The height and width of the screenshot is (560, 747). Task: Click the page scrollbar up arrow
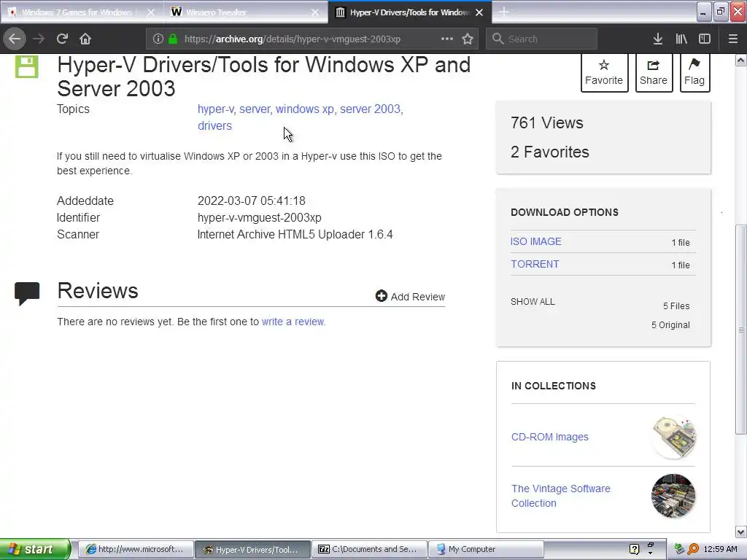741,60
